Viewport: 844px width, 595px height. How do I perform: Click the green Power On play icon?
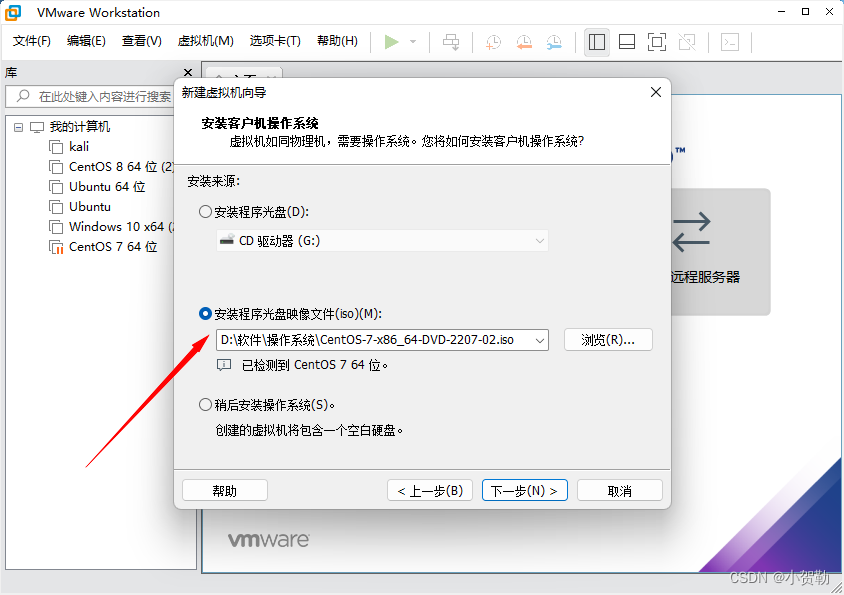391,41
